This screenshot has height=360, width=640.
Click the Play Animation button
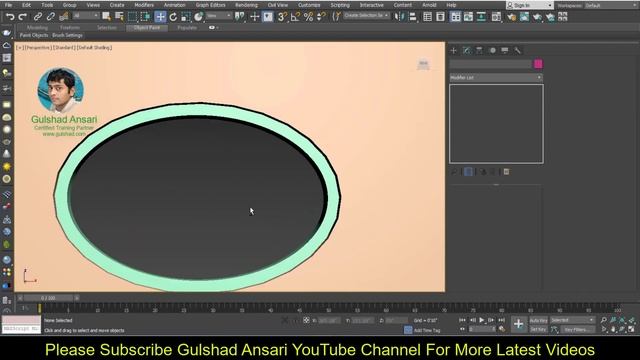482,320
